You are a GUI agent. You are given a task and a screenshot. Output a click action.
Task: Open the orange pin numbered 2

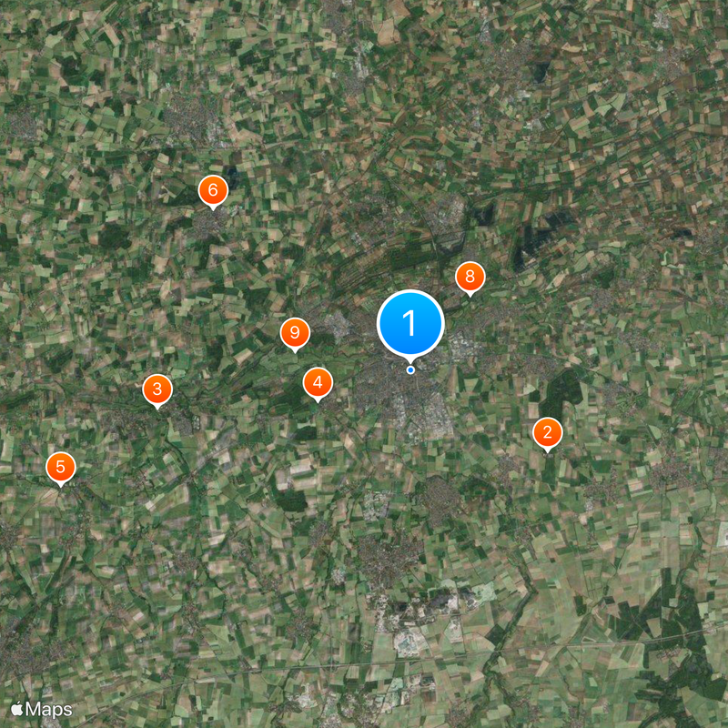(548, 432)
